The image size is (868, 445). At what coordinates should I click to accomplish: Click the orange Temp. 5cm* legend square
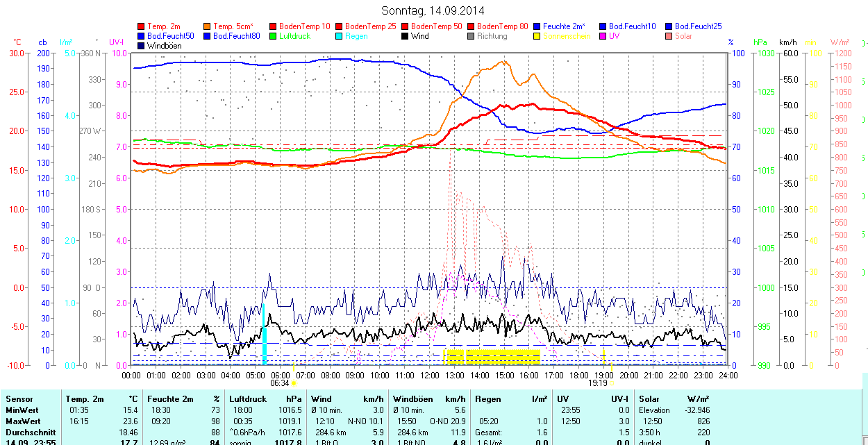point(208,26)
